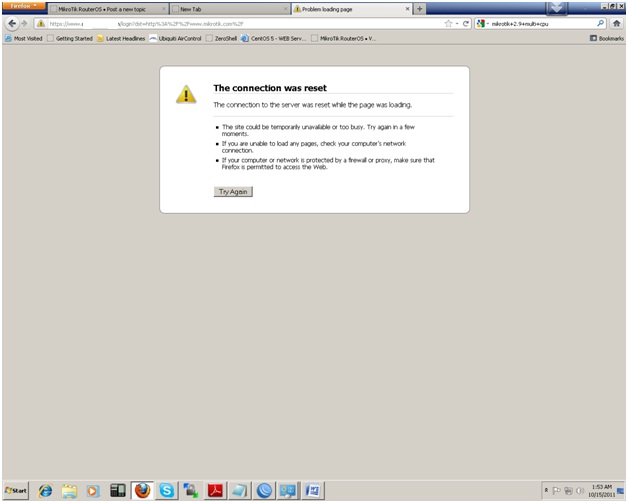Open Action Center flag in system tray

[x=557, y=491]
